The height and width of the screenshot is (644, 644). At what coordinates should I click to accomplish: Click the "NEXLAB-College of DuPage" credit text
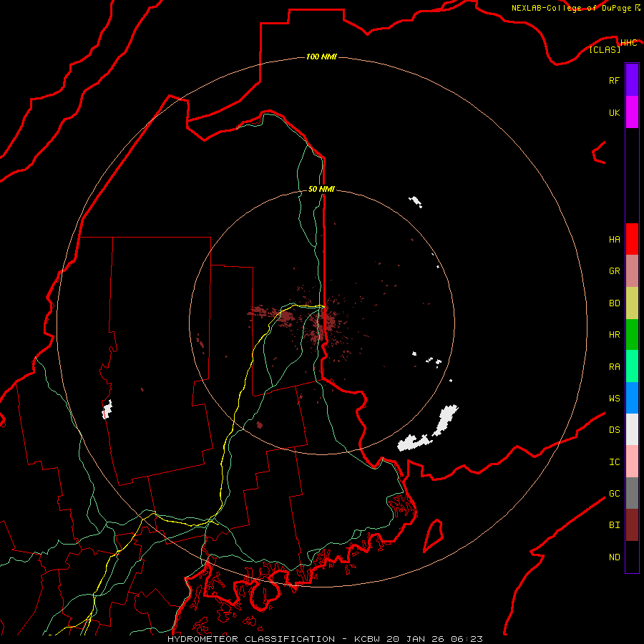click(571, 8)
